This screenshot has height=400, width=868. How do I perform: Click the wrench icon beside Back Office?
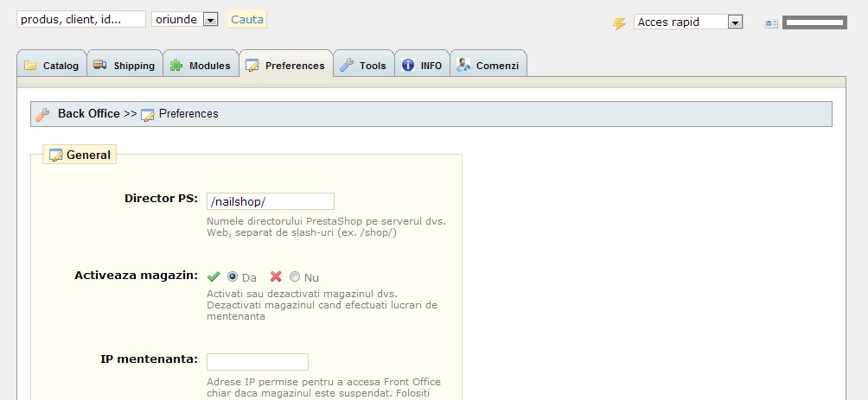(x=42, y=115)
